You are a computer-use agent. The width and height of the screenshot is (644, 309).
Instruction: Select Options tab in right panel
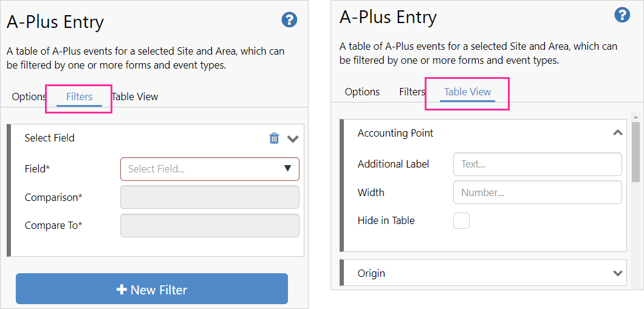click(362, 92)
